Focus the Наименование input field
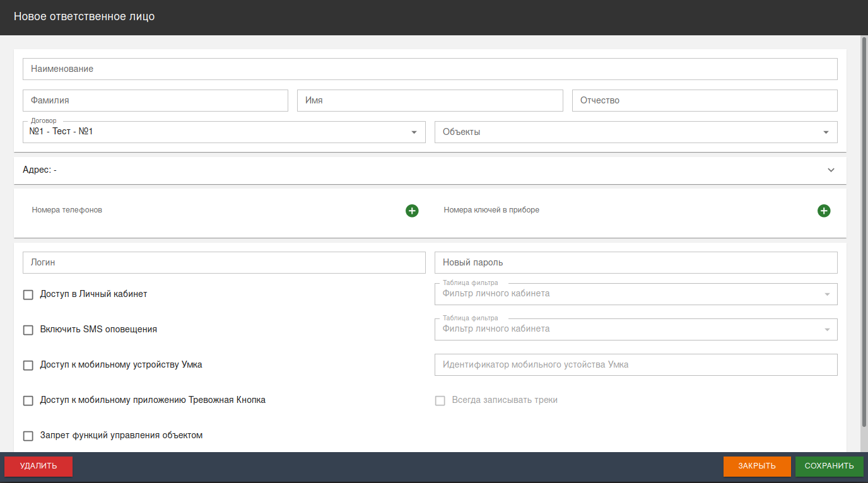The height and width of the screenshot is (483, 868). (430, 69)
